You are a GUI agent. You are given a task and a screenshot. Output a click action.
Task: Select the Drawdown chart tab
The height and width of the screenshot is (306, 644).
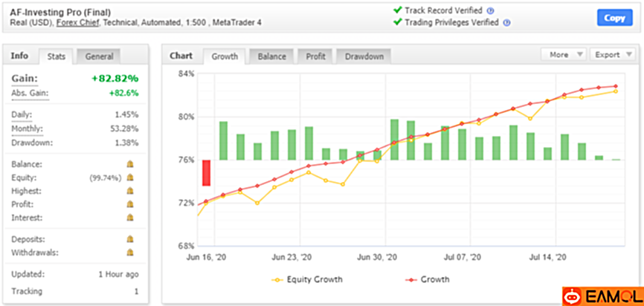point(364,56)
